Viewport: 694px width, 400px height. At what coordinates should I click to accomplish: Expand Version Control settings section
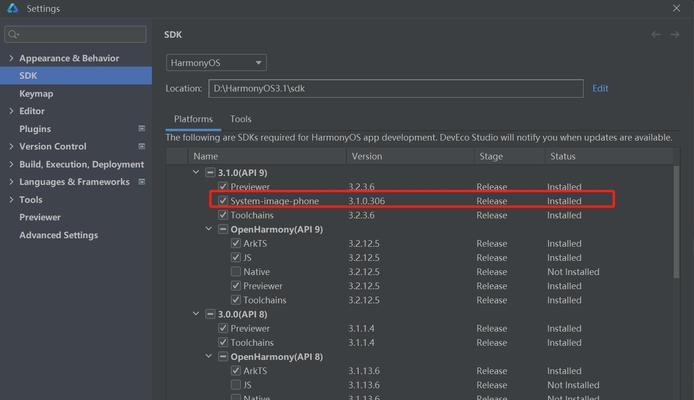(x=11, y=146)
